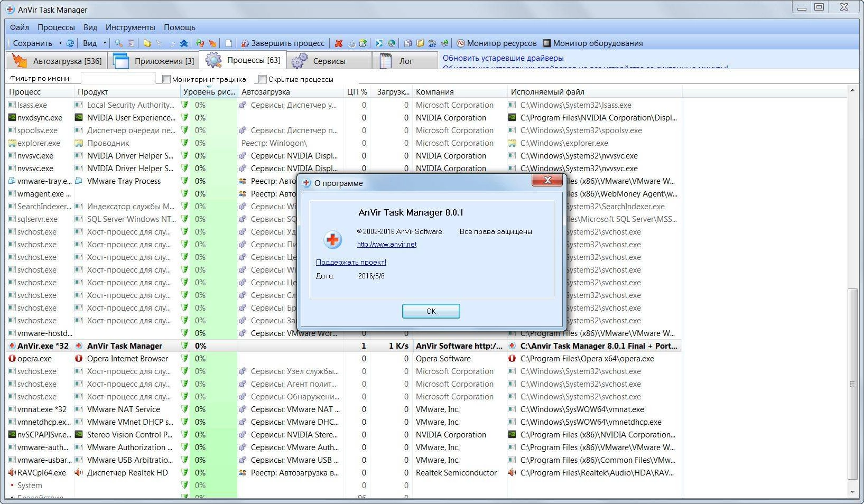Switch to the Приложения [3] tab

point(153,61)
